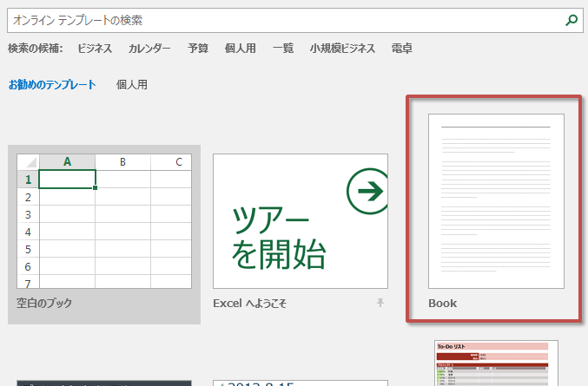The image size is (588, 386).
Task: Open the 一覧 search suggestion
Action: tap(283, 49)
